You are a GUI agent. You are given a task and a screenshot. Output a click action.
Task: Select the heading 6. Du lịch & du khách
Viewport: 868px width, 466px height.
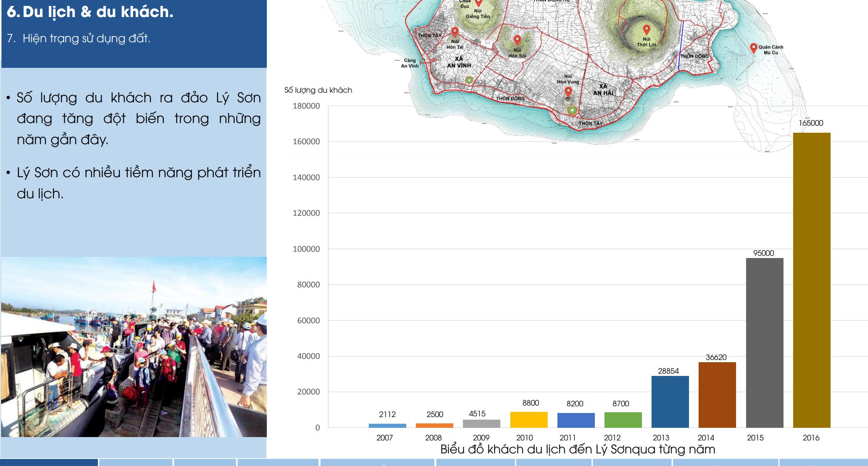tap(90, 12)
